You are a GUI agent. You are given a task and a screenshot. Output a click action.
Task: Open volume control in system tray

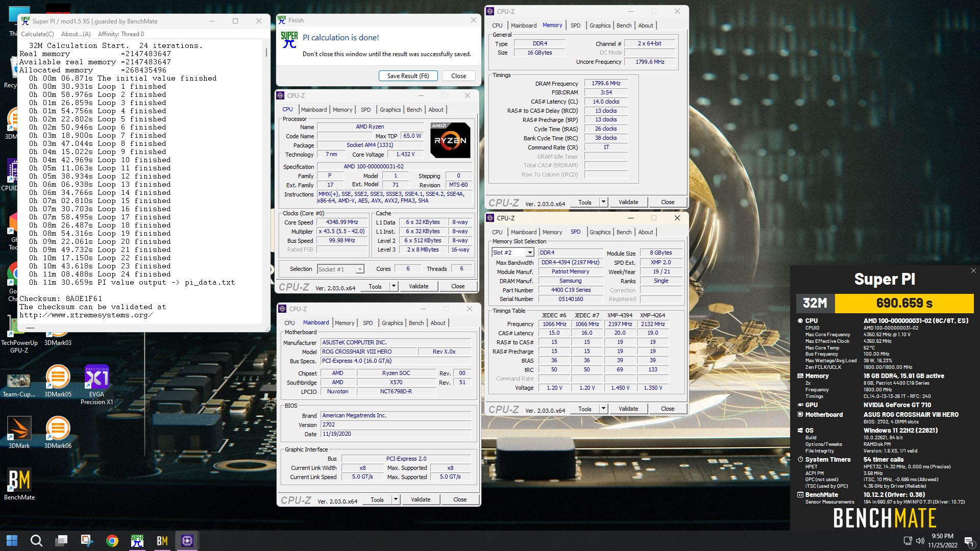click(920, 541)
